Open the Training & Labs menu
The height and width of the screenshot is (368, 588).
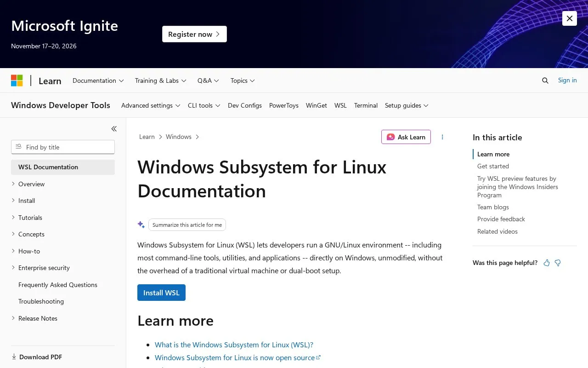[161, 80]
